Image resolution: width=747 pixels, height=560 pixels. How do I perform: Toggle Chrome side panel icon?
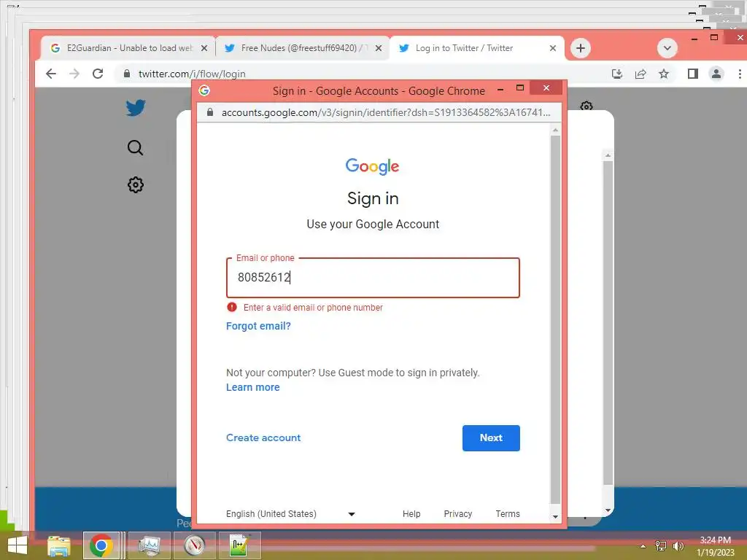[x=693, y=74]
